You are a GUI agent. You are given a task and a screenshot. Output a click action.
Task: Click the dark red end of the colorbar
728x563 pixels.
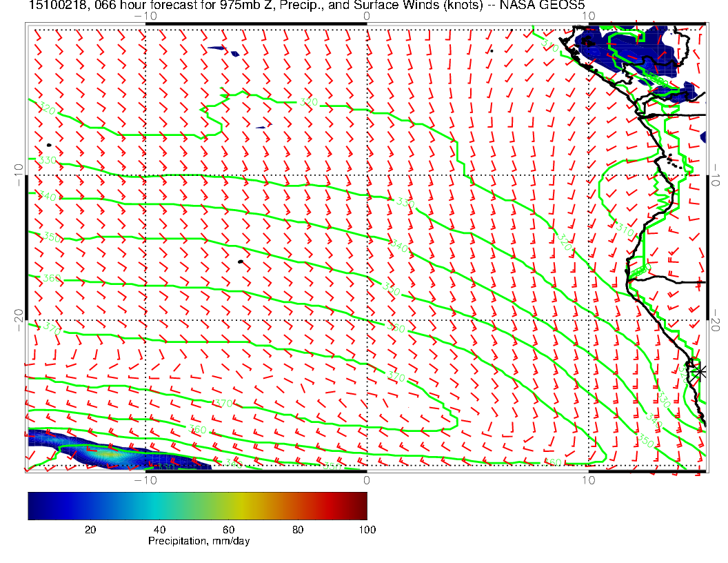pos(360,505)
